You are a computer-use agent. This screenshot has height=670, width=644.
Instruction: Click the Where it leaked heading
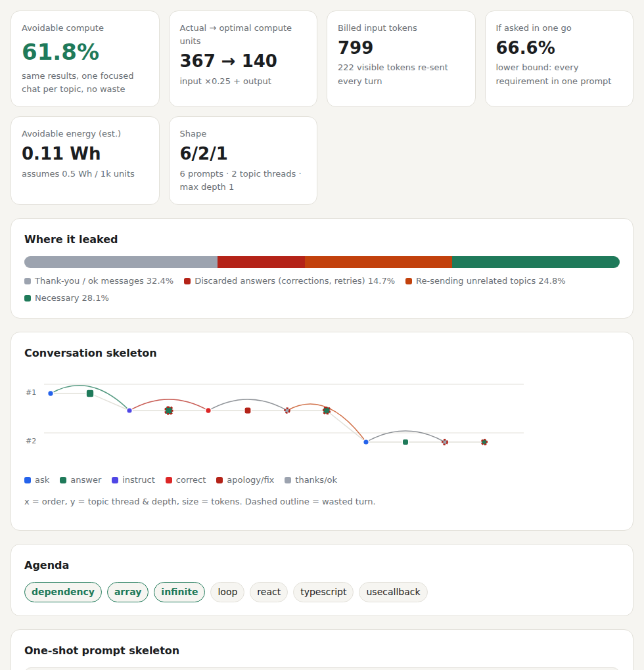[71, 239]
